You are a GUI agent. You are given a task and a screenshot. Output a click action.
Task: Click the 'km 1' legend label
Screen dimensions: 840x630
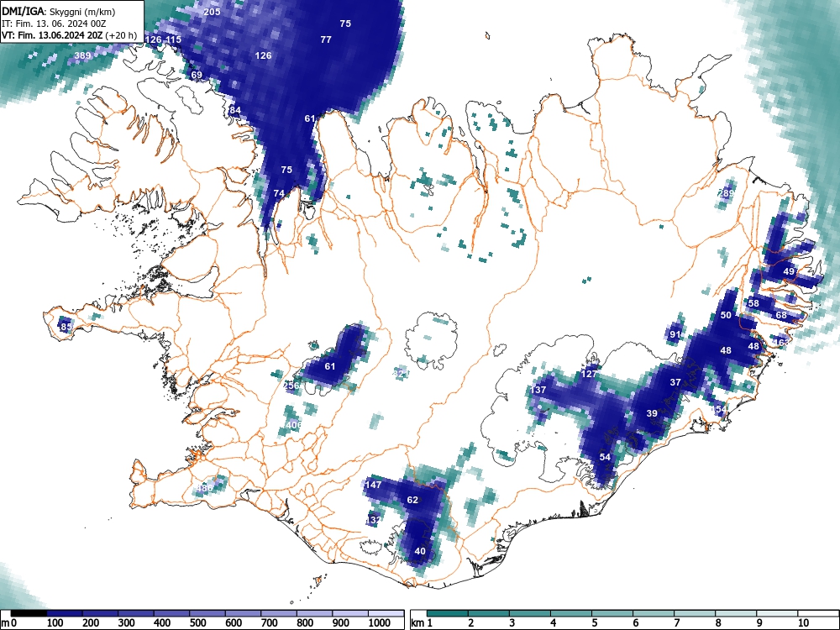point(423,622)
